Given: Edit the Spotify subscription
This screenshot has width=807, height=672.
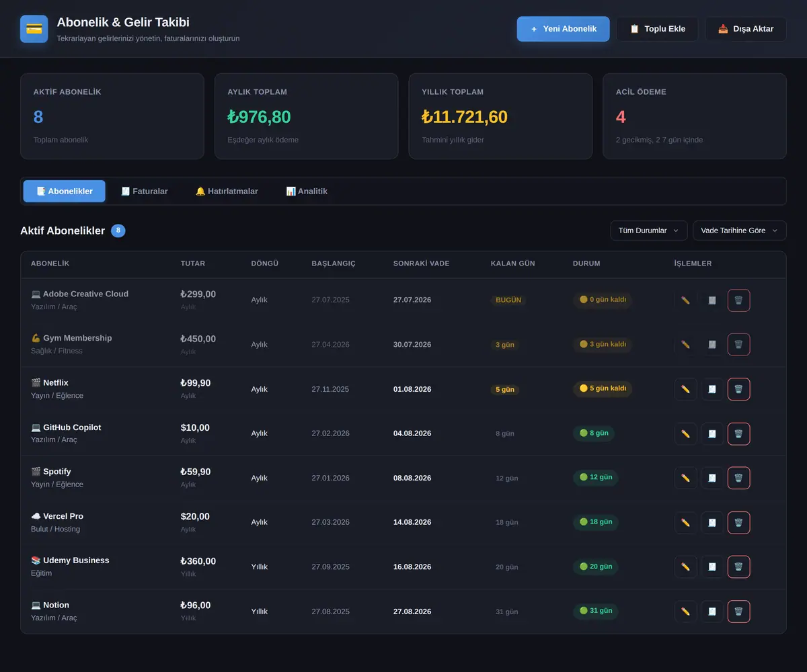Looking at the screenshot, I should point(685,478).
